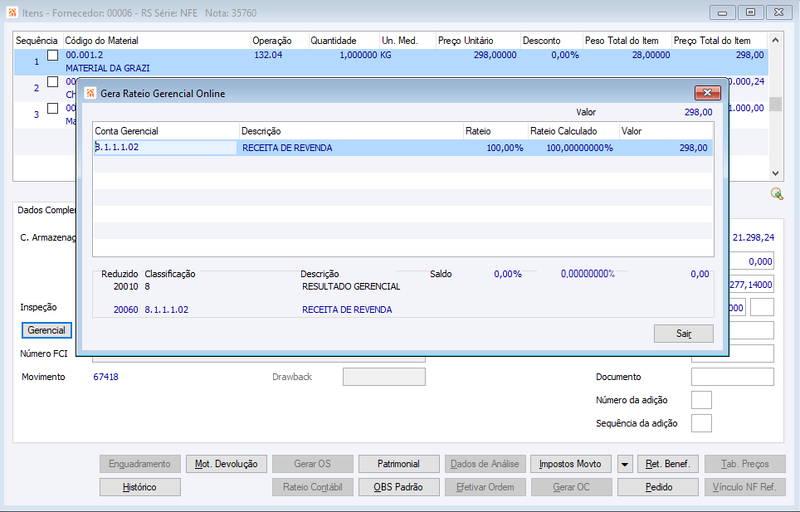Select the Conta Gerencial 8.1.1.1.02 input cell
800x512 pixels.
(165, 148)
